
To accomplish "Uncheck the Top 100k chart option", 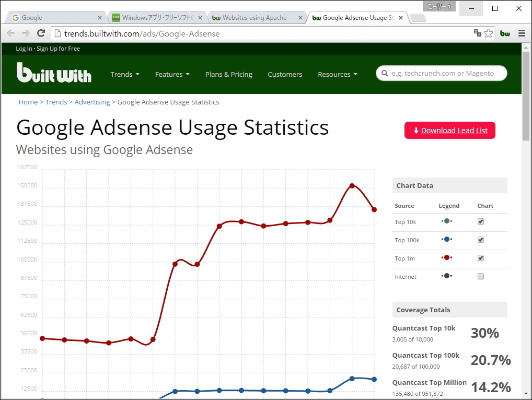I will pos(480,240).
